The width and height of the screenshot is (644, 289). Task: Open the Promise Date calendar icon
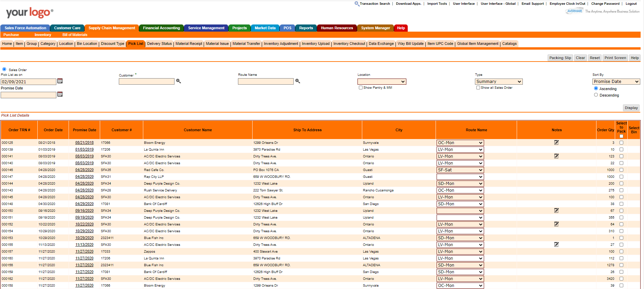60,94
